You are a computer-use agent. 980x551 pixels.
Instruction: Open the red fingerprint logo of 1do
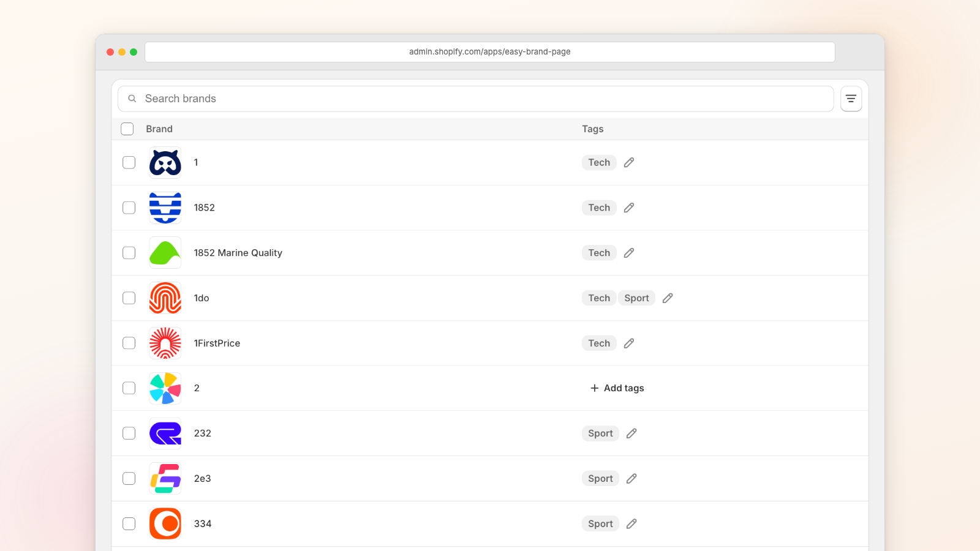click(x=165, y=298)
